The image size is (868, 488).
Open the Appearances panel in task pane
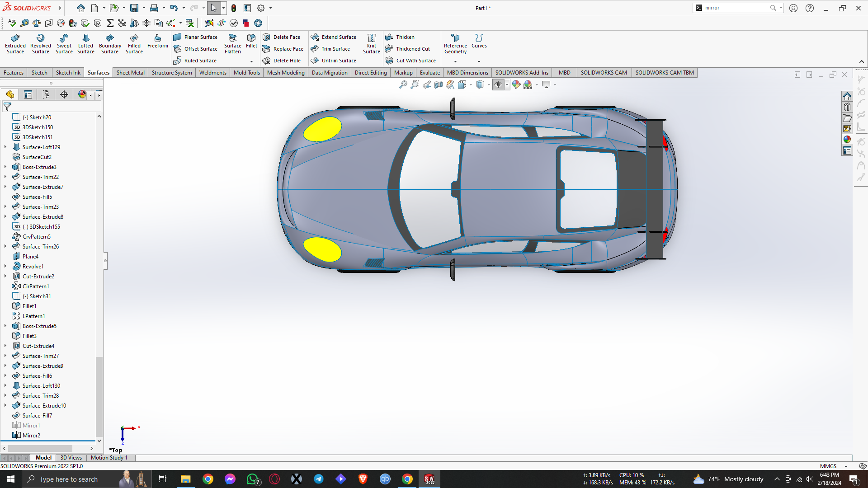(x=847, y=140)
